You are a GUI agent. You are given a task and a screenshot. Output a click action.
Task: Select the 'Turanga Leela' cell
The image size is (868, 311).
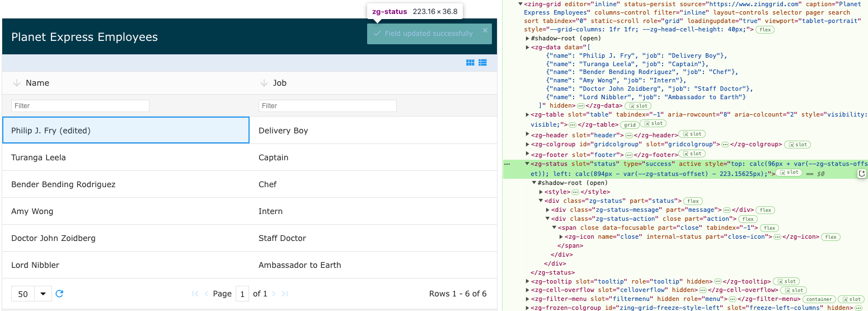point(126,157)
